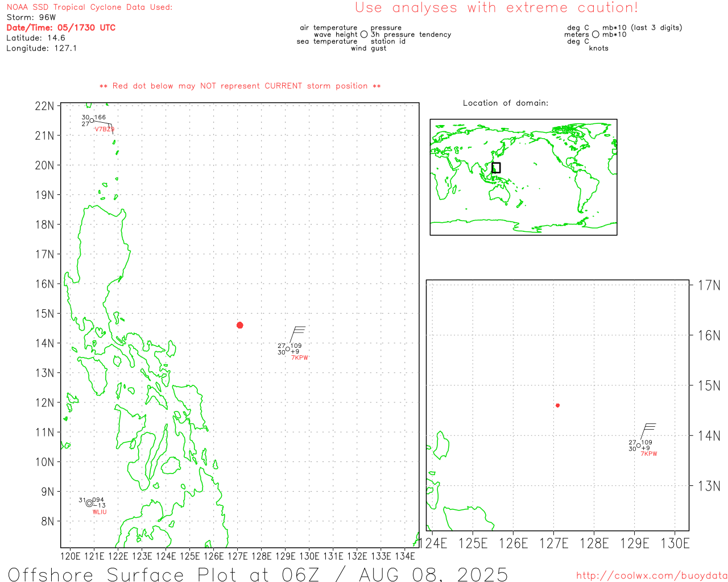Click '8N' latitude label on main map
This screenshot has height=582, width=728.
coord(48,522)
